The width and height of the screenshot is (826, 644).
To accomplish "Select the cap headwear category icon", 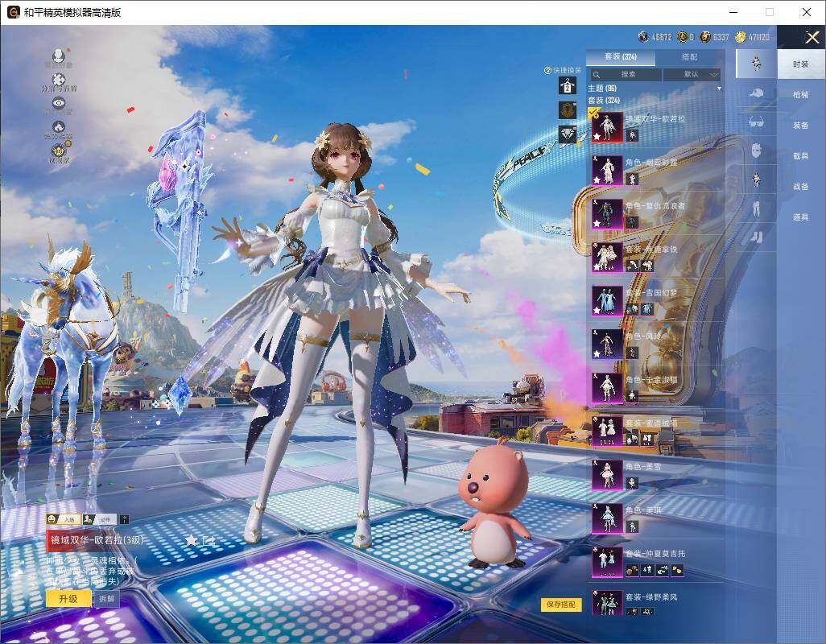I will [x=756, y=93].
